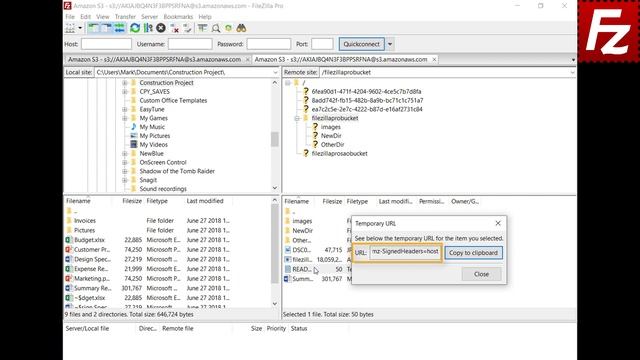Viewport: 640px width, 360px height.
Task: Expand the Shadow of the Tomb Raider folder
Action: tap(125, 171)
